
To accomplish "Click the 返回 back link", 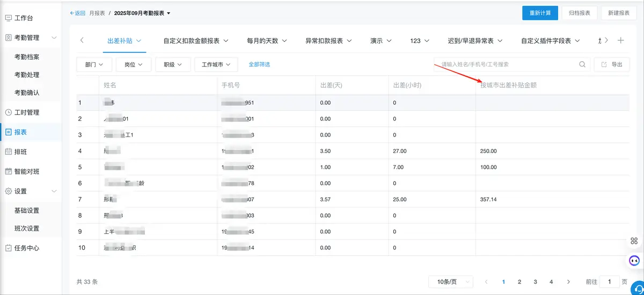I will coord(78,13).
